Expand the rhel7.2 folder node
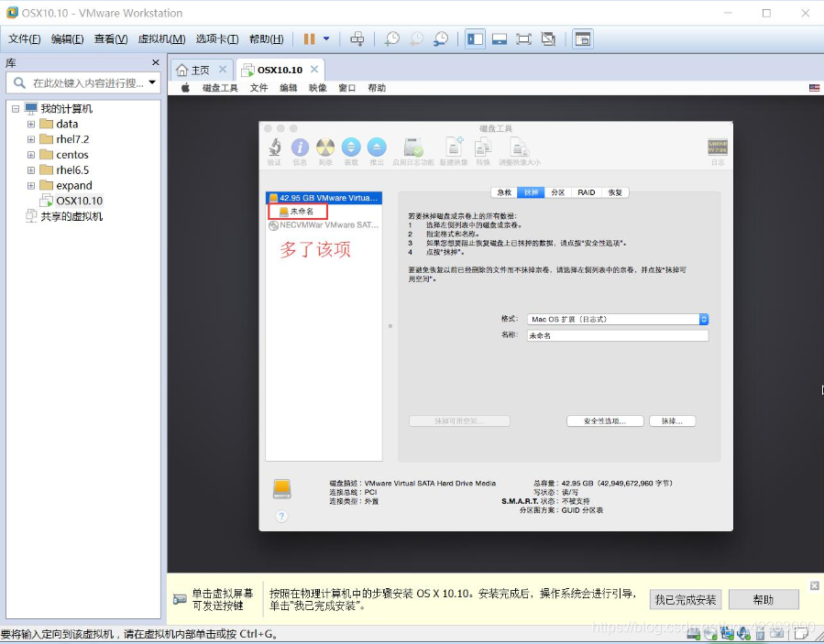The image size is (824, 644). click(31, 140)
